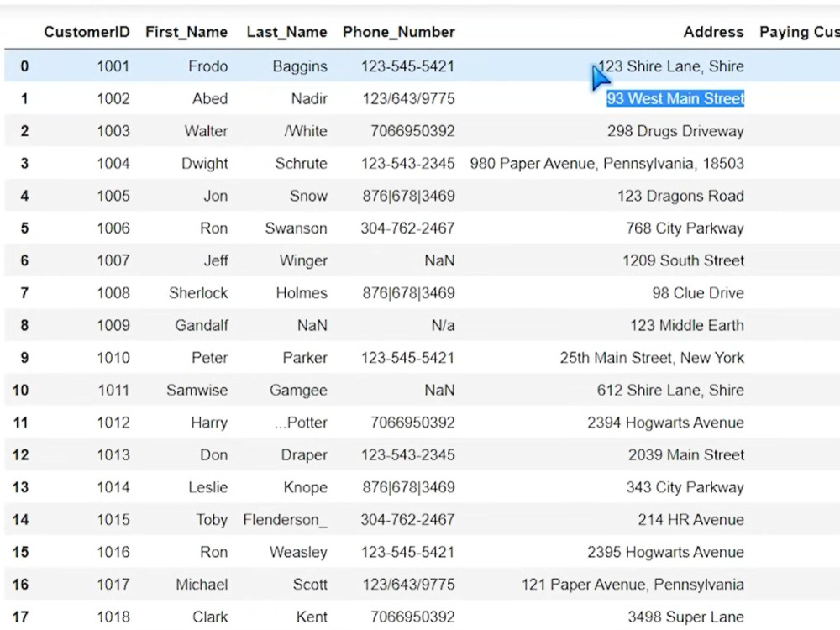Click address 2395 Hogwarts Avenue
The width and height of the screenshot is (840, 630).
(665, 553)
